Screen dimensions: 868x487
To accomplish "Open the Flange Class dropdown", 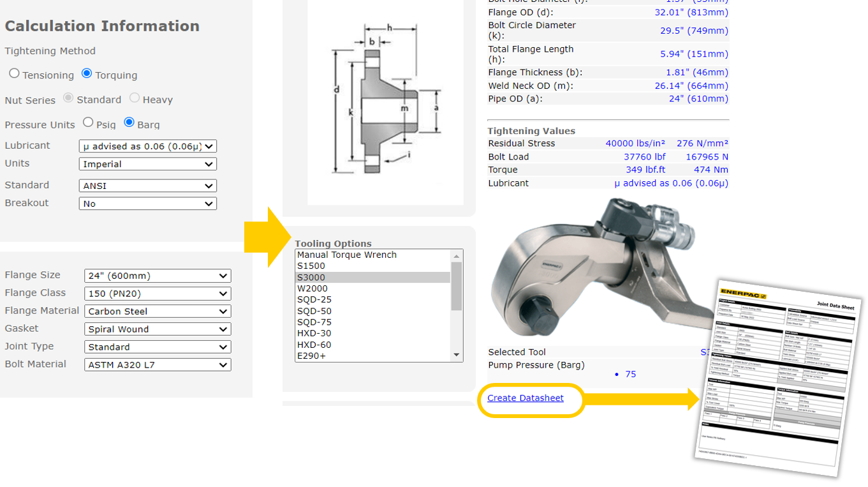I will click(x=157, y=293).
